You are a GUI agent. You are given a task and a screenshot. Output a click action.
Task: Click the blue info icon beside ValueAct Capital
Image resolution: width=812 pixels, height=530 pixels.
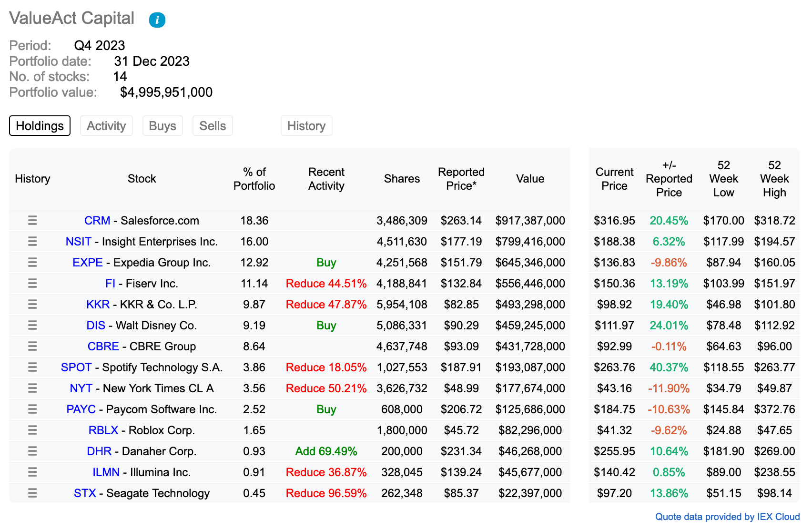(157, 20)
